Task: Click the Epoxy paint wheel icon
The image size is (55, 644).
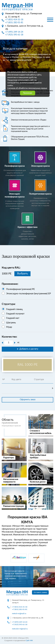Action: click(x=40, y=158)
